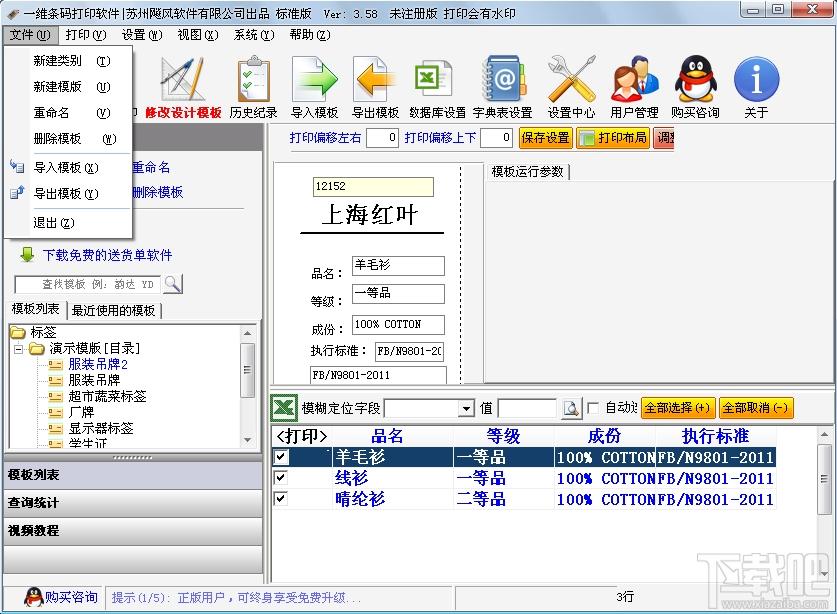Expand the 视频教程 panel
837x614 pixels.
[133, 531]
